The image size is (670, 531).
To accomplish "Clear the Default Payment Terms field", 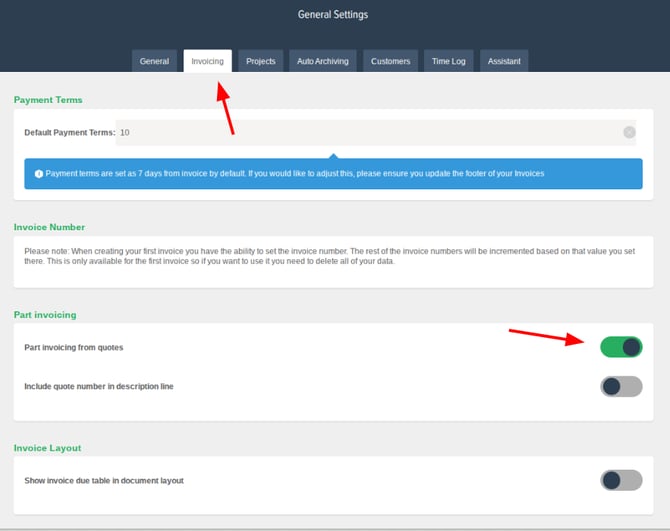I will (x=629, y=132).
